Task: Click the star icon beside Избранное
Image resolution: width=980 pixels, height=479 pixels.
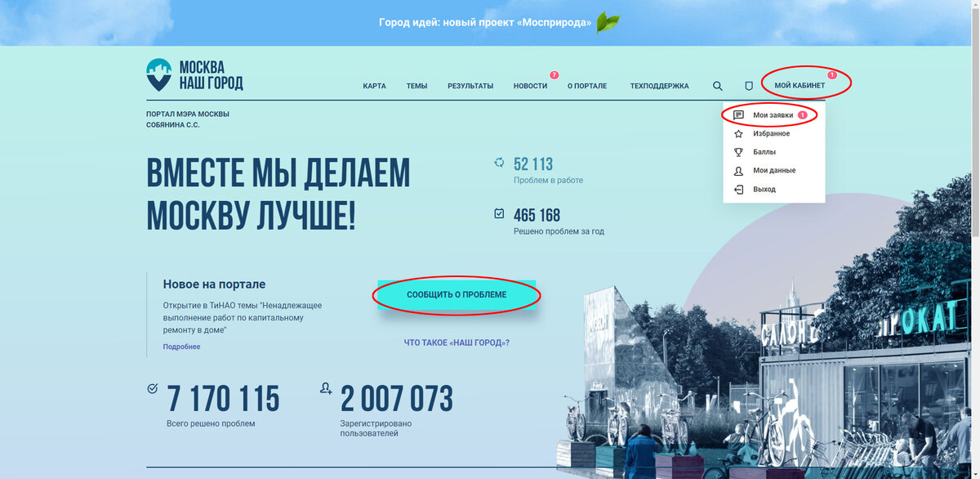Action: (738, 133)
